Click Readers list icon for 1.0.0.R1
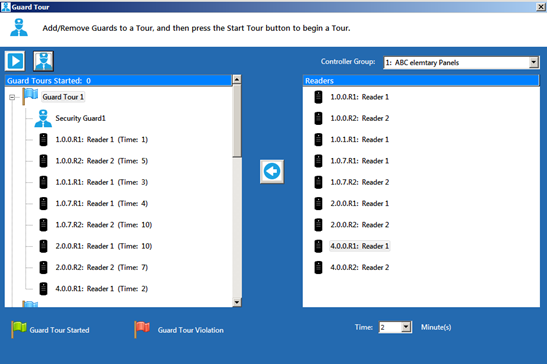 (318, 97)
